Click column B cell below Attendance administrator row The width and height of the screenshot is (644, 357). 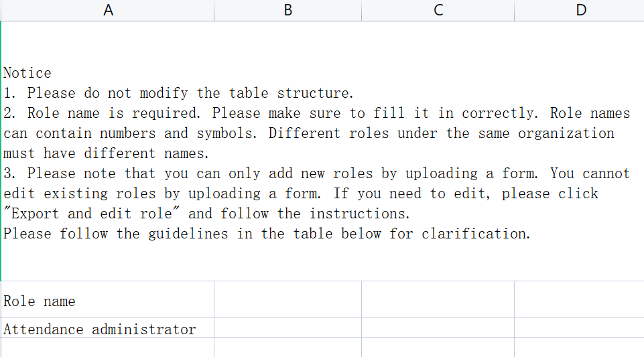point(287,348)
